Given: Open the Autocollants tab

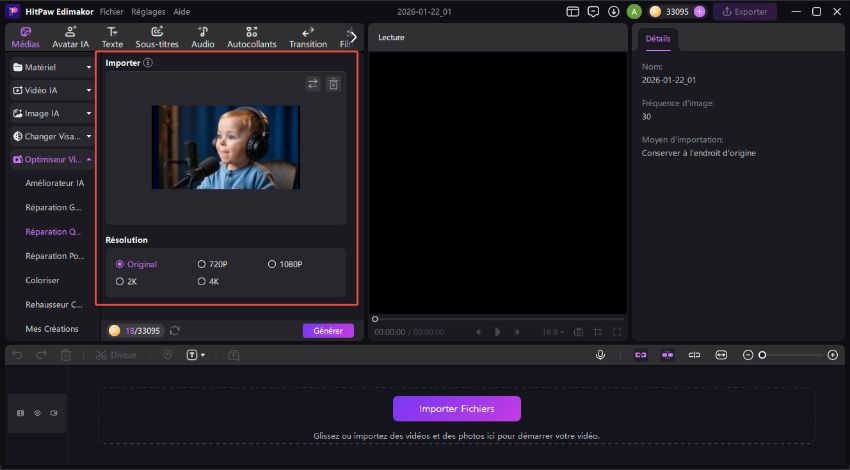Looking at the screenshot, I should (x=252, y=37).
